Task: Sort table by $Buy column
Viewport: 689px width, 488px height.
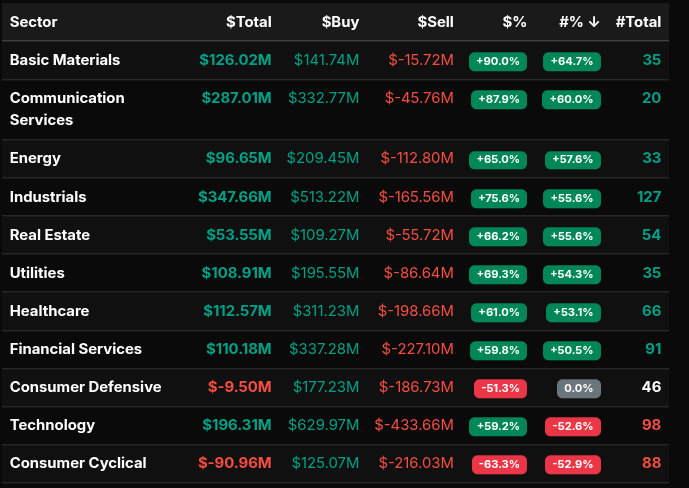Action: (x=340, y=22)
